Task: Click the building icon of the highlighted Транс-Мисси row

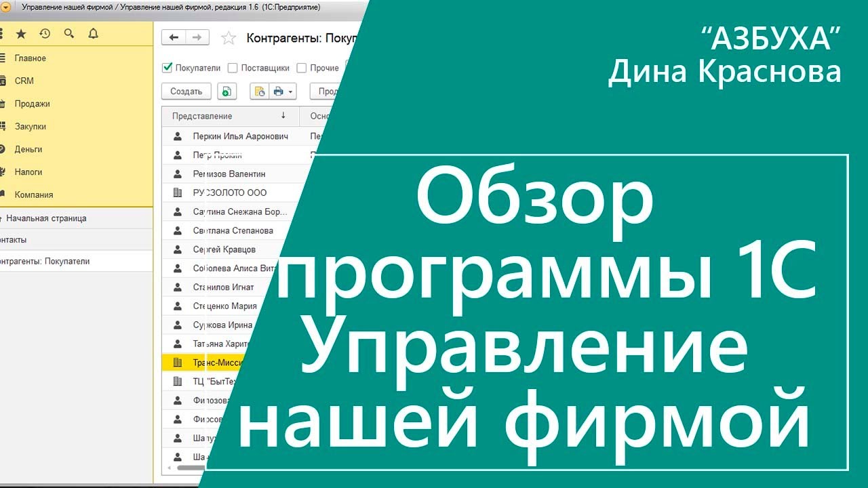Action: (x=178, y=363)
